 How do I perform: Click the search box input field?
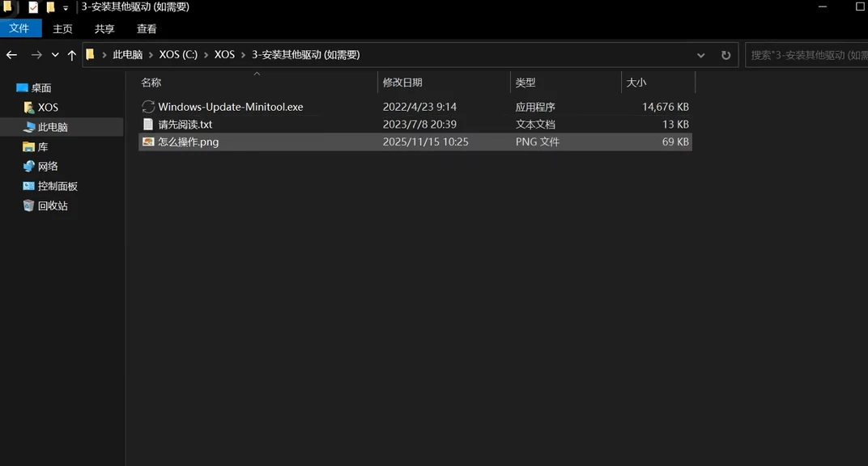pyautogui.click(x=806, y=55)
